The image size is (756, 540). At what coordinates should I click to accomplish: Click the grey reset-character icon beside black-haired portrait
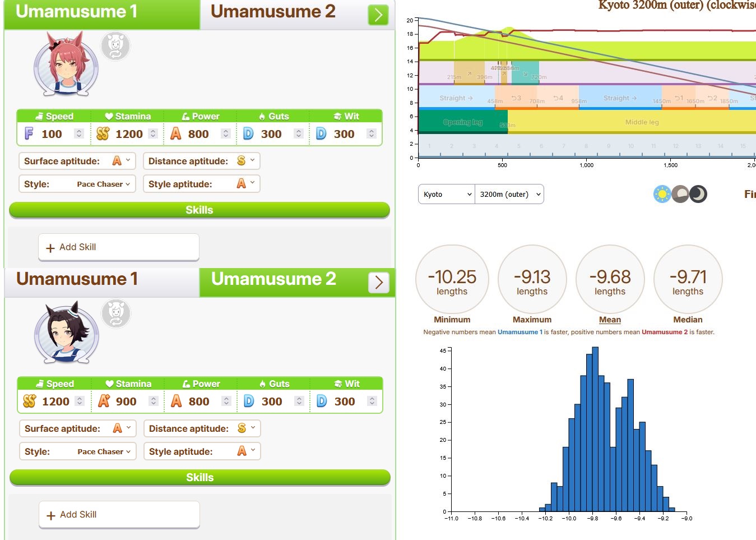[x=116, y=314]
